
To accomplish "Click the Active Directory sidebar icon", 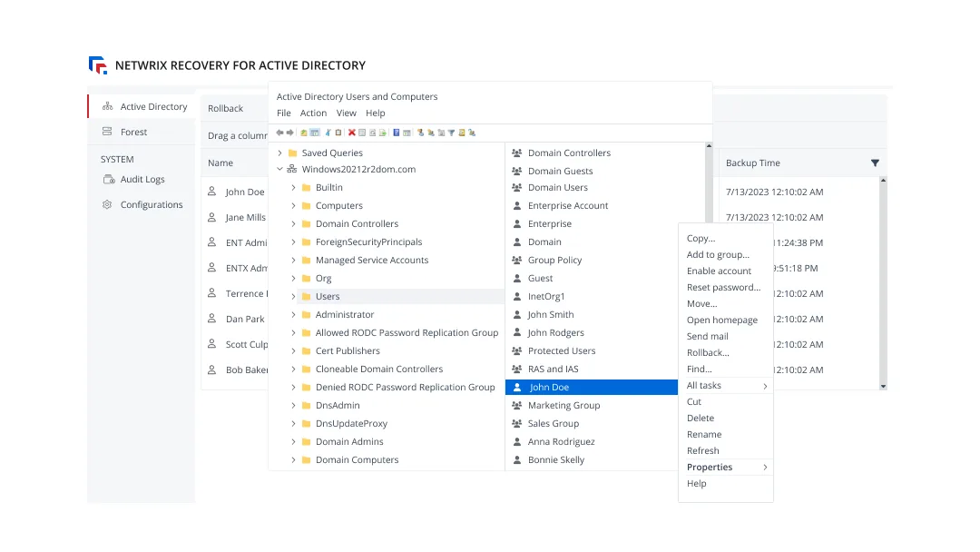I will [x=107, y=106].
